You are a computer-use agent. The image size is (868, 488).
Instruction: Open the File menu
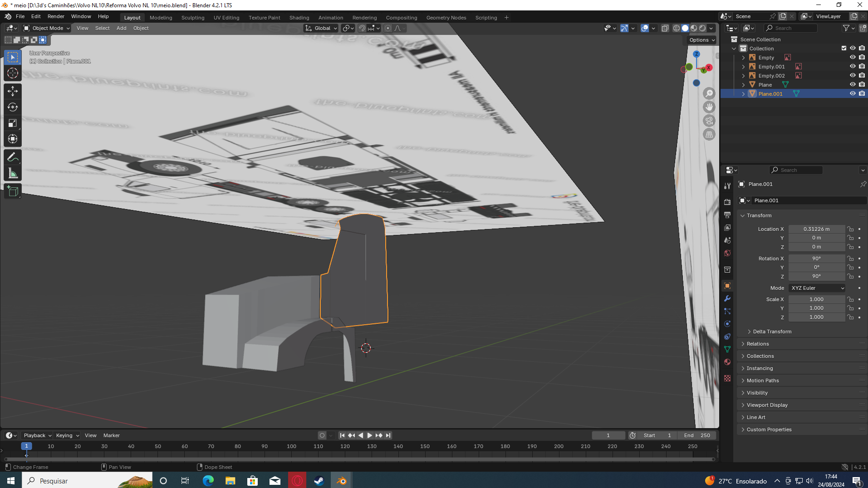coord(20,16)
